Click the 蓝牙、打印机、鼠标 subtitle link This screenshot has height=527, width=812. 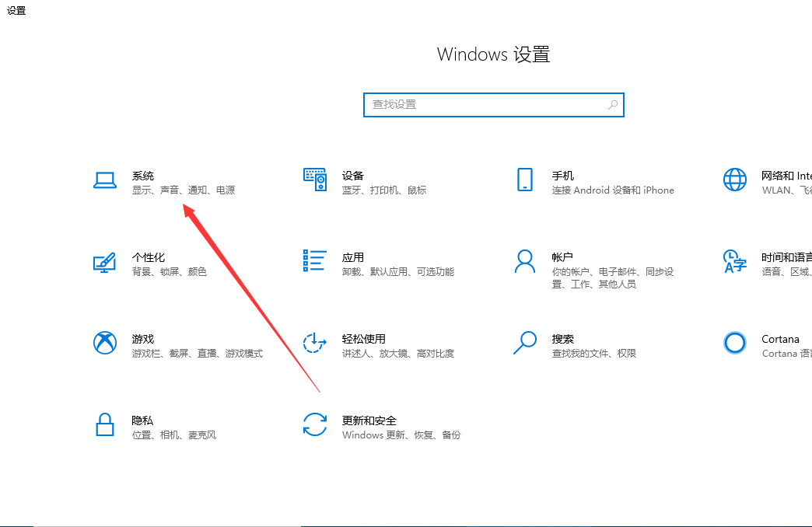[383, 190]
